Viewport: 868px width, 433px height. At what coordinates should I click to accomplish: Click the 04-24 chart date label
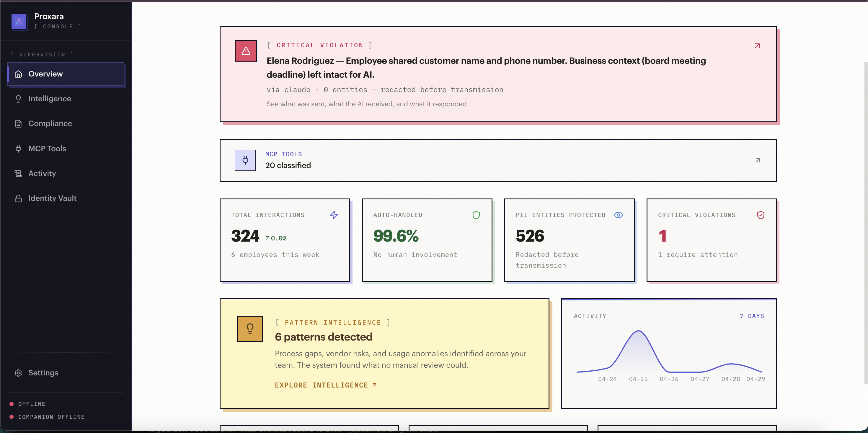[x=607, y=379]
